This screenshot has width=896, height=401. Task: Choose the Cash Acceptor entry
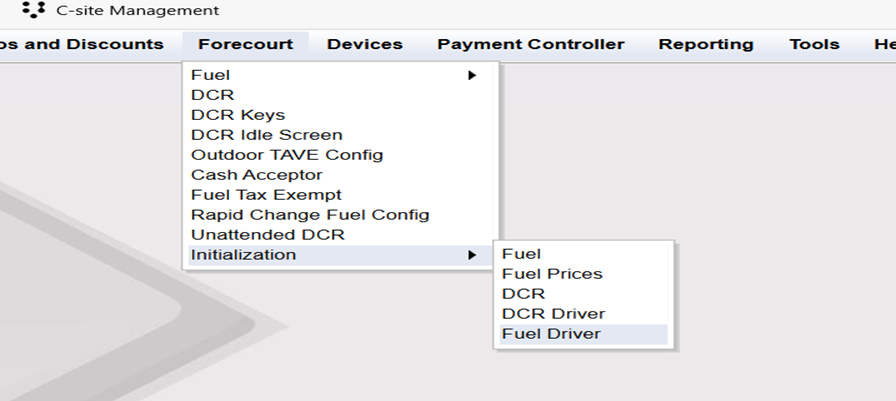257,175
